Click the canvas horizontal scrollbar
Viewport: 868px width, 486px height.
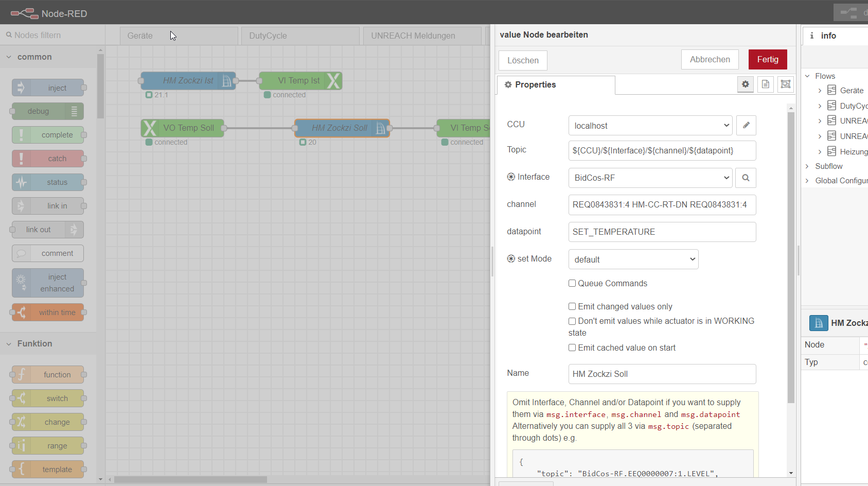click(x=190, y=479)
